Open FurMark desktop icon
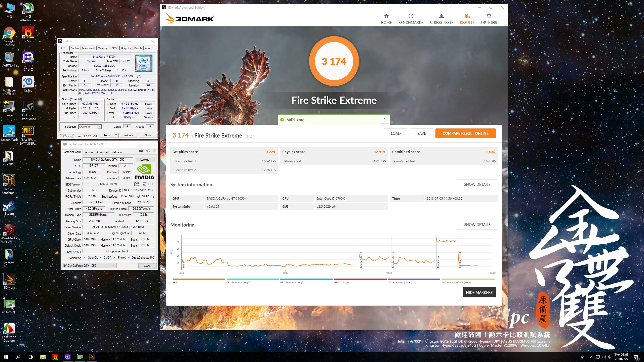644x362 pixels. (x=28, y=35)
